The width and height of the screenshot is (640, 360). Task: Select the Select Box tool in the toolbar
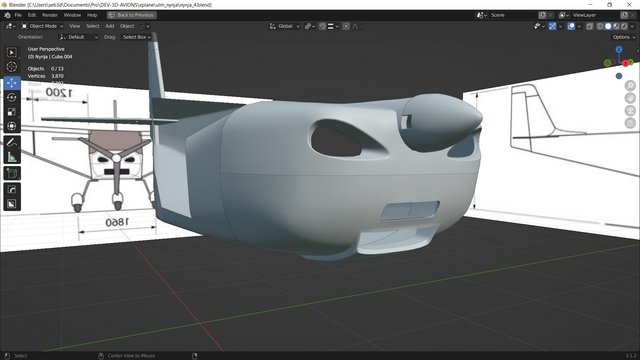pos(12,52)
